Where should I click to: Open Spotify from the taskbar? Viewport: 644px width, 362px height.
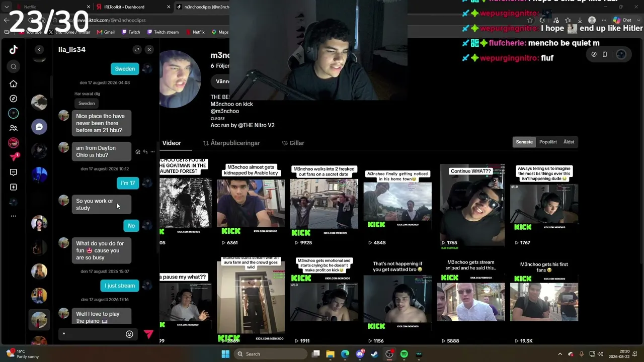click(x=404, y=354)
